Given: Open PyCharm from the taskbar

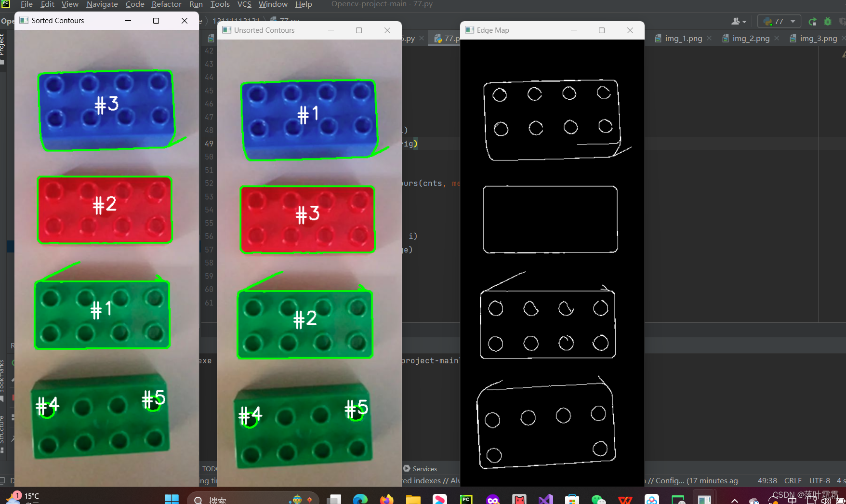Looking at the screenshot, I should pyautogui.click(x=466, y=500).
